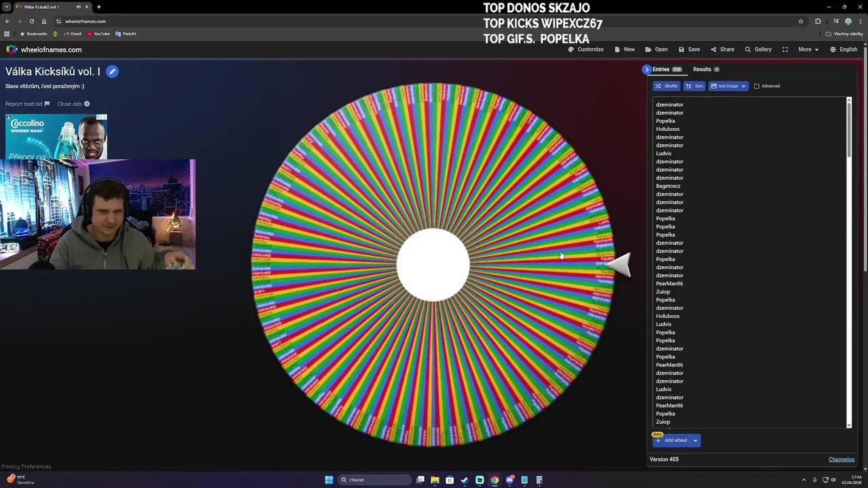
Task: Open the tab search dropdown
Action: 7,7
